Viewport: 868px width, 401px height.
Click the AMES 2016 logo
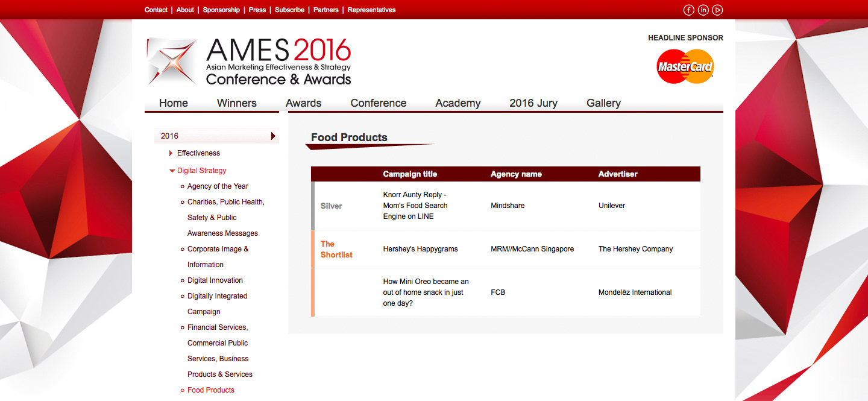249,62
